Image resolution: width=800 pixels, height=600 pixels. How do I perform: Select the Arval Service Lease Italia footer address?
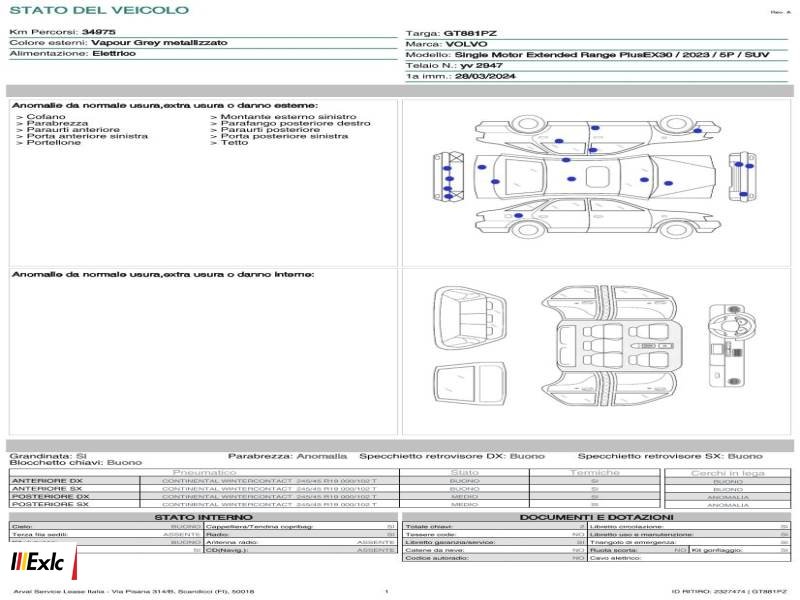(x=134, y=591)
